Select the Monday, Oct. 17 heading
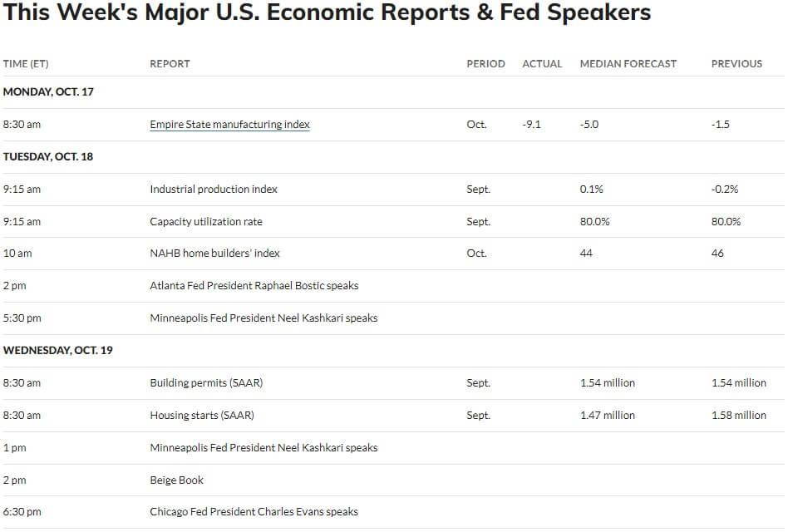 click(x=48, y=92)
